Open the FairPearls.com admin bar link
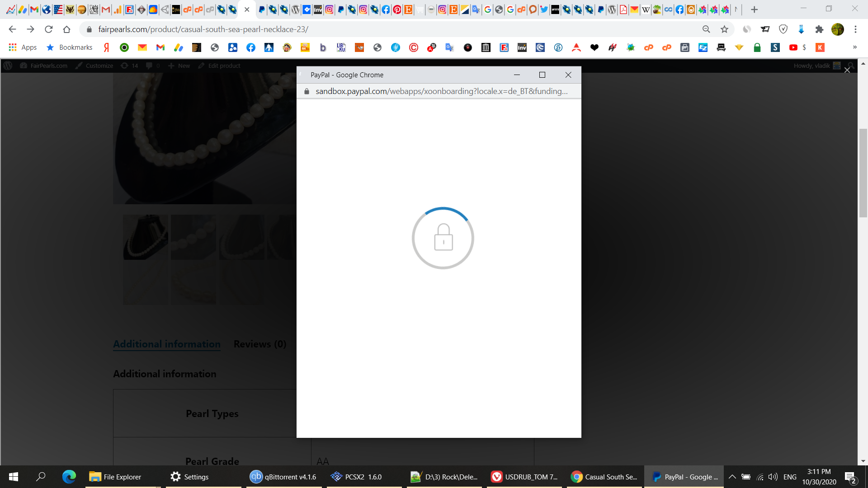The height and width of the screenshot is (488, 868). 44,66
